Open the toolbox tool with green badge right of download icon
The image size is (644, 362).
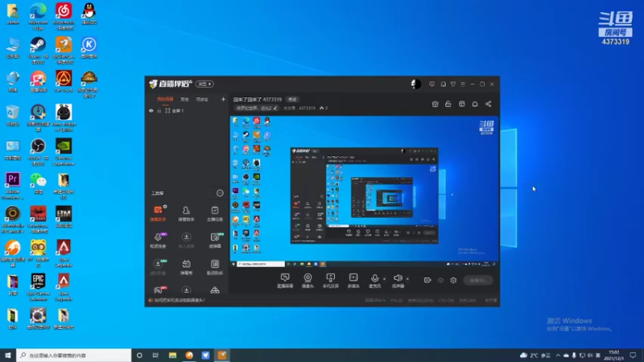coord(215,240)
